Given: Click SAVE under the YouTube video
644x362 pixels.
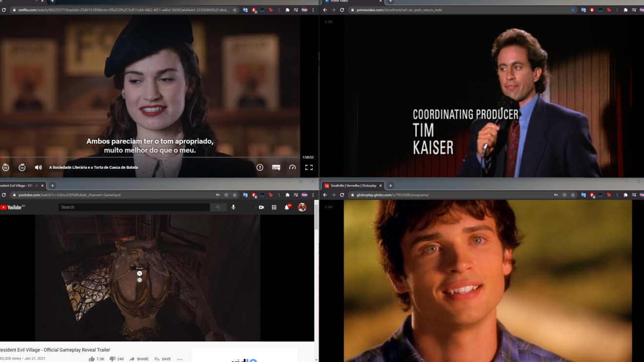Looking at the screenshot, I should 162,359.
